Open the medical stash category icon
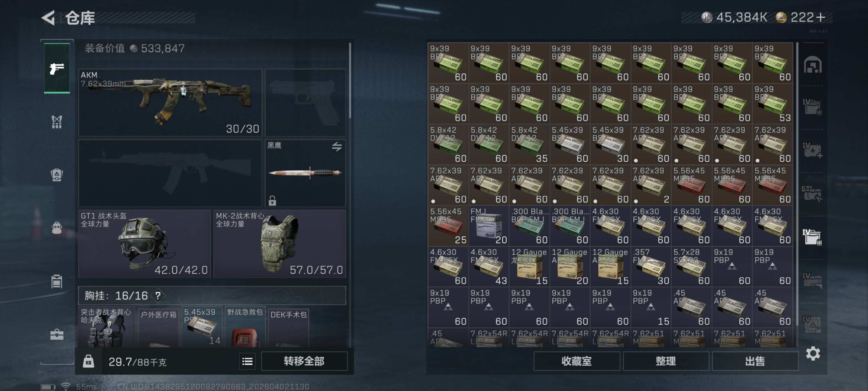868x391 pixels. [812, 150]
